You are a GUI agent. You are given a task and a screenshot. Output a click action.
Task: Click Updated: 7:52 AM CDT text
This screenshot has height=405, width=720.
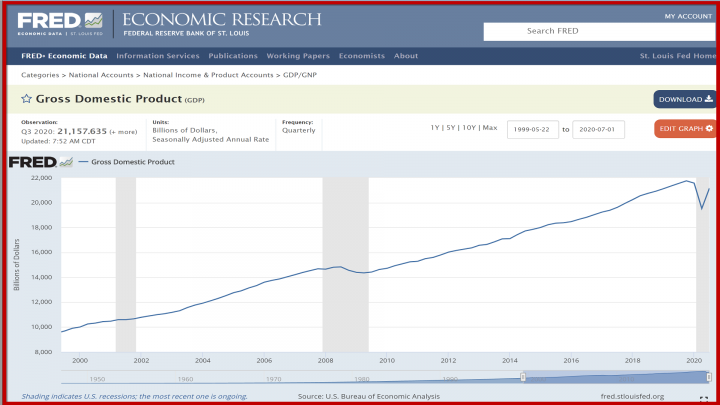click(x=58, y=141)
